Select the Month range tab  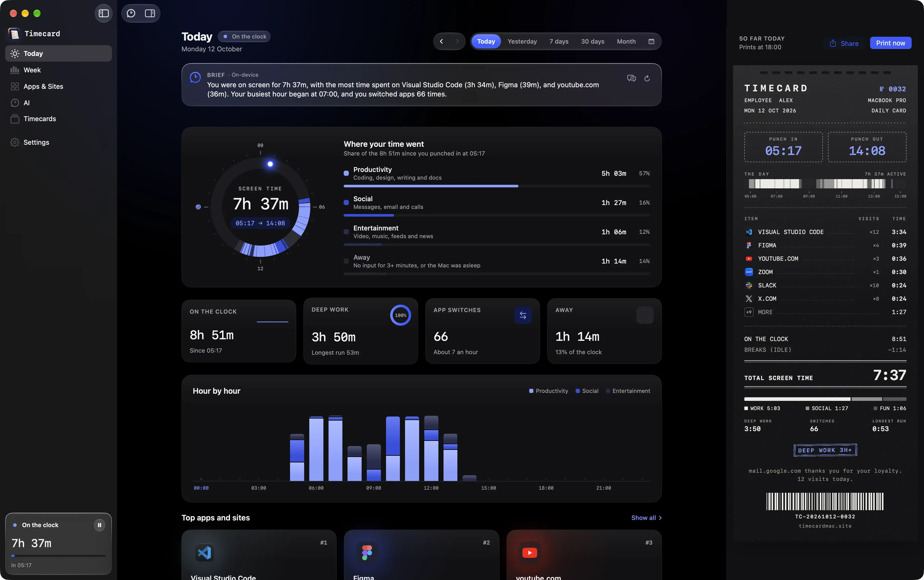(626, 41)
